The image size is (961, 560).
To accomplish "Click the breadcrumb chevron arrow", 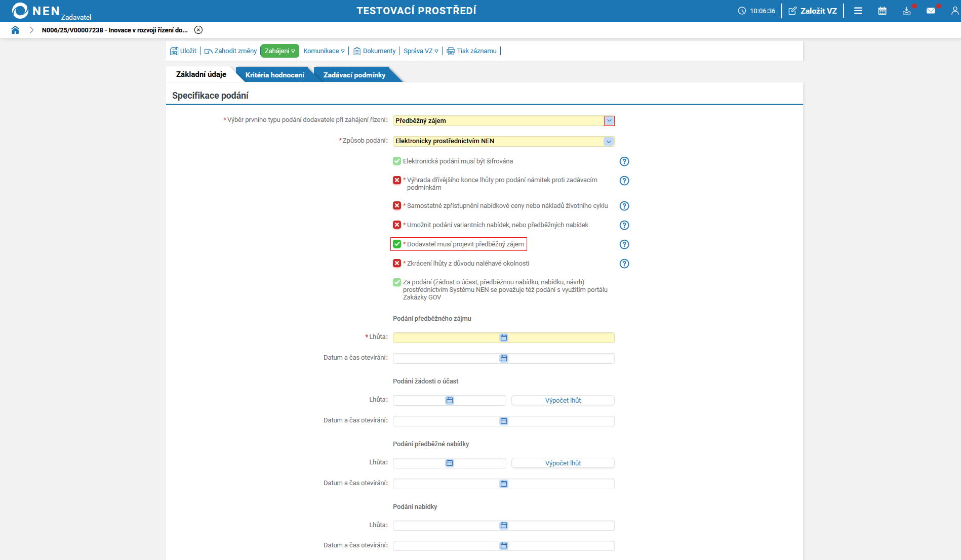I will (31, 30).
